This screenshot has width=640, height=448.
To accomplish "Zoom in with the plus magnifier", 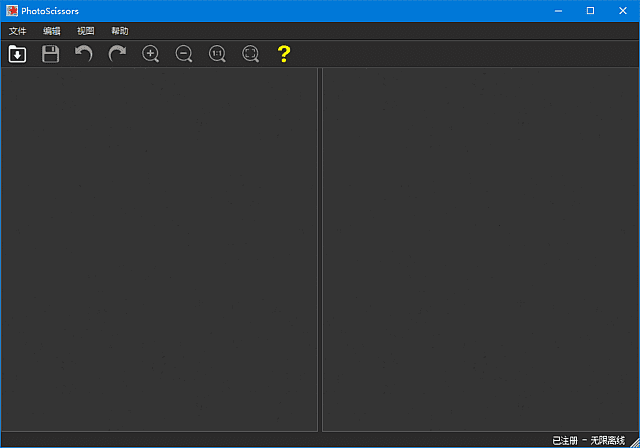I will [x=151, y=54].
